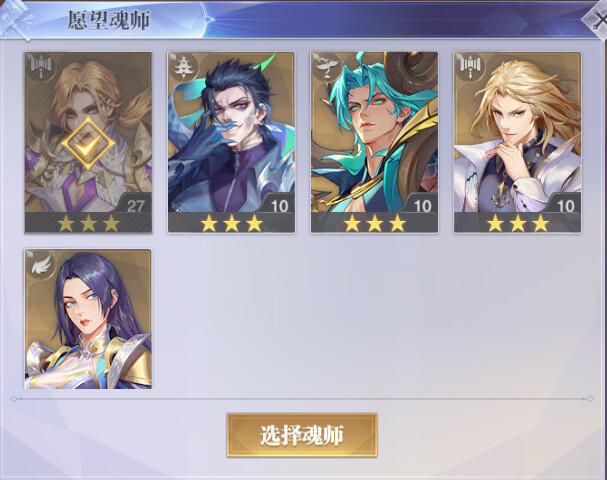Click the class icon on long-blonde card
This screenshot has width=607, height=480.
pyautogui.click(x=469, y=67)
